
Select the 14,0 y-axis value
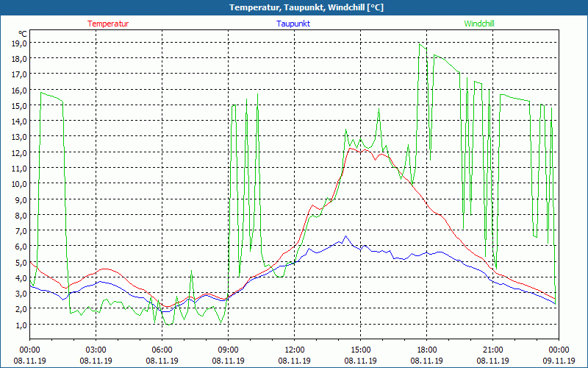pyautogui.click(x=19, y=121)
